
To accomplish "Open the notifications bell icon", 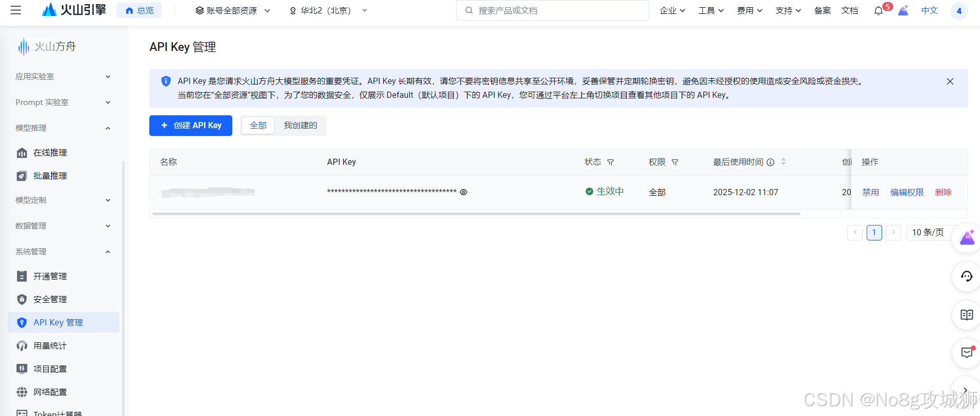I will tap(879, 11).
